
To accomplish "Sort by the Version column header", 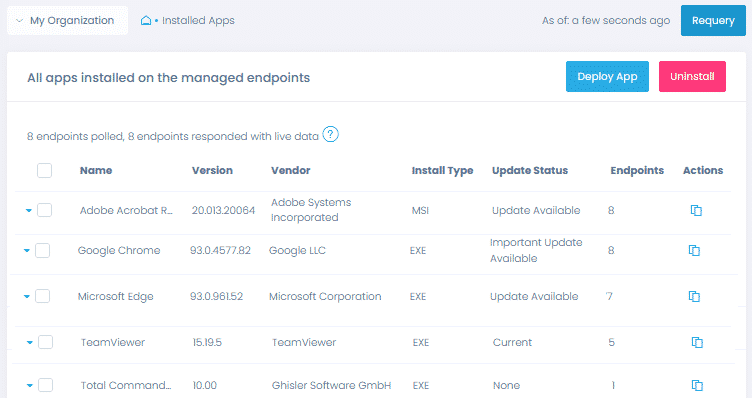I will point(212,170).
